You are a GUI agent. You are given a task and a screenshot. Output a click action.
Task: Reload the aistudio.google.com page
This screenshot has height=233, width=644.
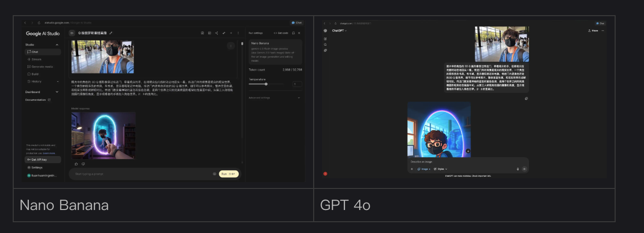(39, 23)
